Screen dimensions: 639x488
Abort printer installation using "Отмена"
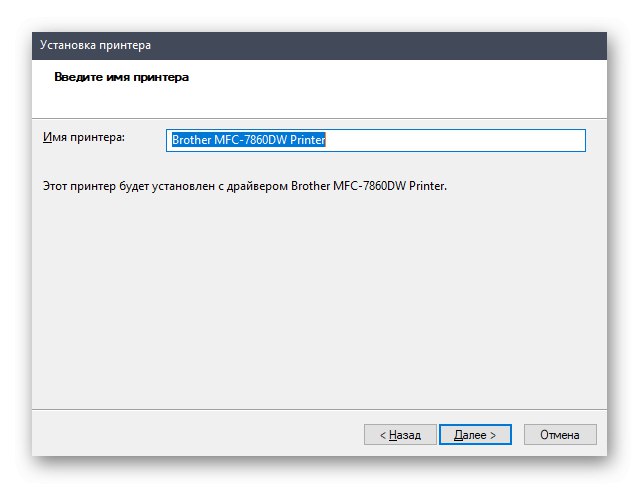(559, 435)
